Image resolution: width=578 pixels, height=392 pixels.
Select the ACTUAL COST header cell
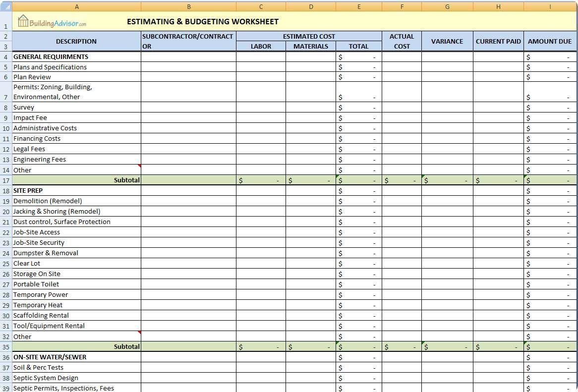[x=402, y=41]
